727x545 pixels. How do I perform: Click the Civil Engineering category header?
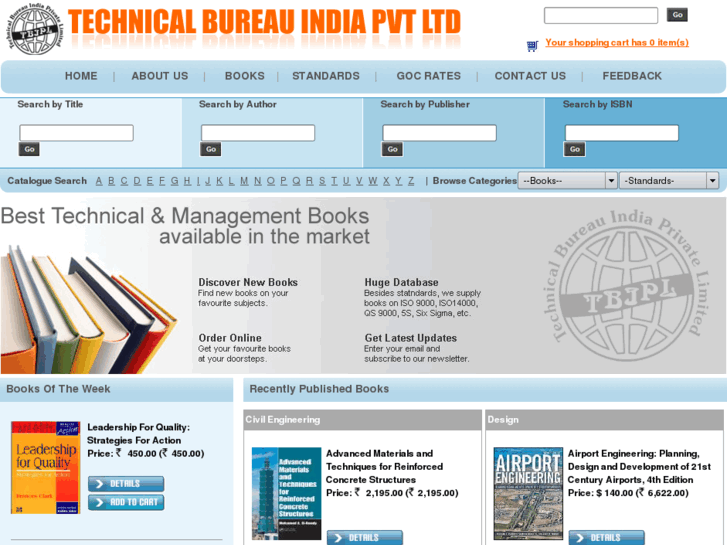[363, 420]
